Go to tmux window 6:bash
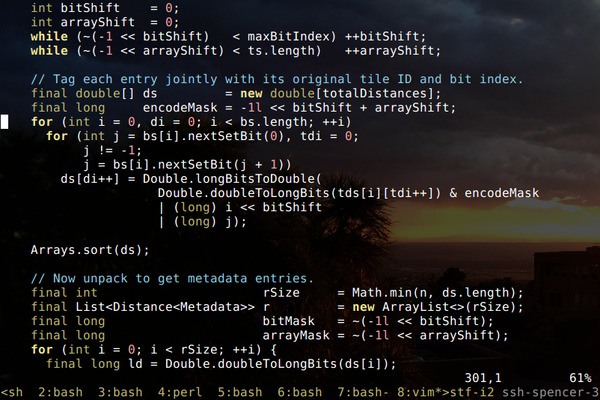This screenshot has height=400, width=600. [x=300, y=392]
